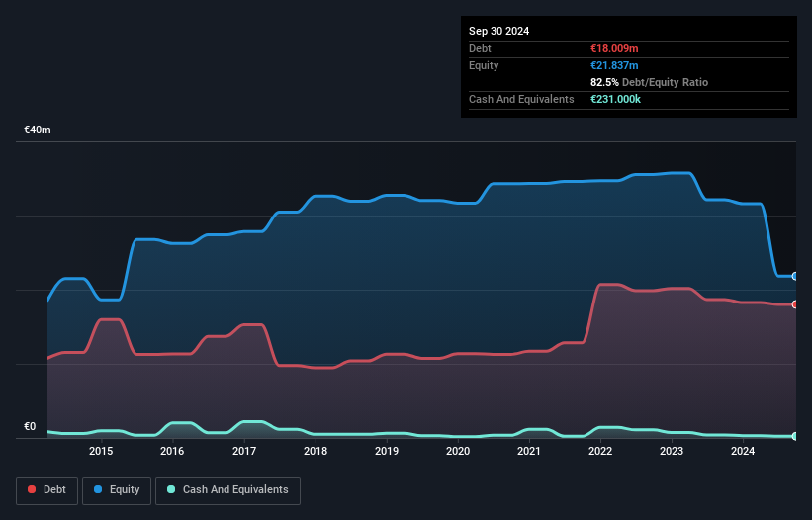Select the blue Equity endpoint marker
The image size is (812, 520).
click(795, 276)
